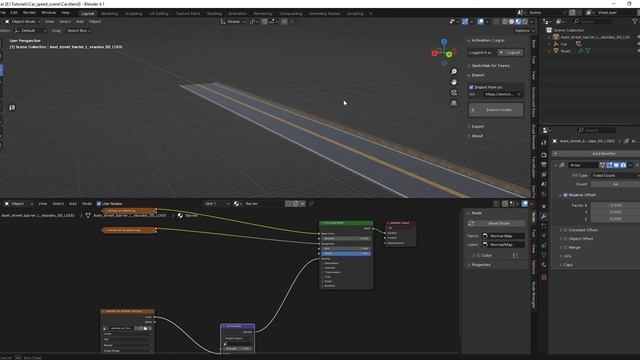
Task: Click the Factor X value field
Action: click(615, 205)
